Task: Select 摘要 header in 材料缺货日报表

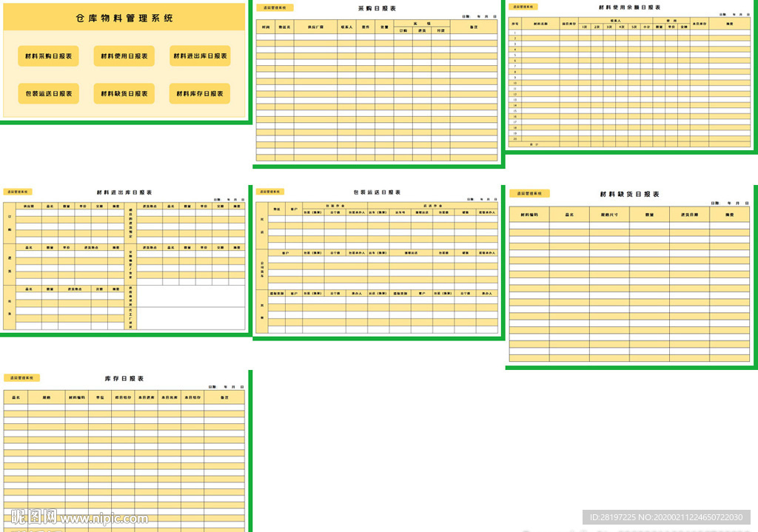Action: 729,214
